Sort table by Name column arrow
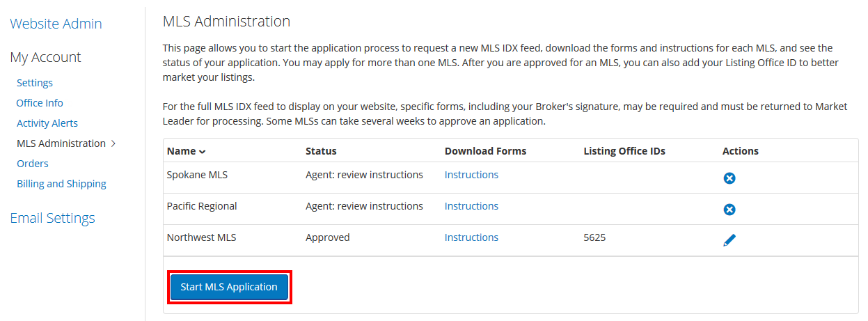The width and height of the screenshot is (868, 321). 202,151
